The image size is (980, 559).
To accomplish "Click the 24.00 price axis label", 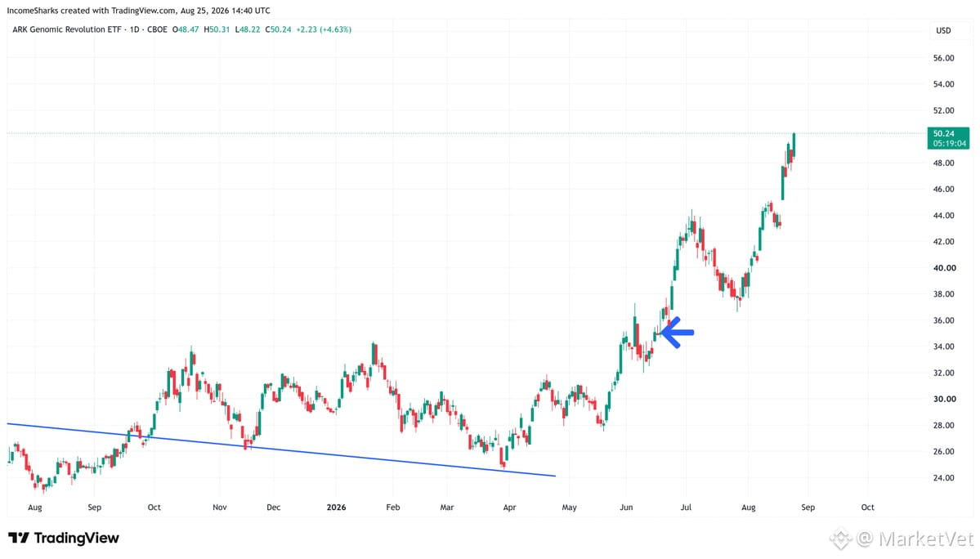I will [944, 478].
